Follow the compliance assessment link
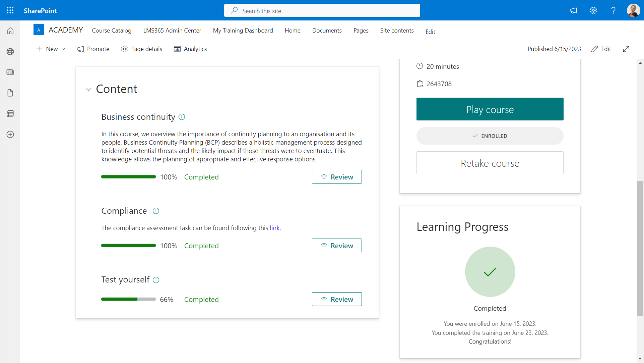Viewport: 644px width, 363px height. [x=274, y=228]
